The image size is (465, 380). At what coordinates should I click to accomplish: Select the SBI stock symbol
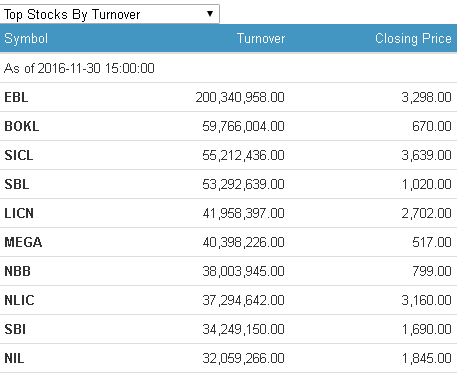click(x=15, y=329)
